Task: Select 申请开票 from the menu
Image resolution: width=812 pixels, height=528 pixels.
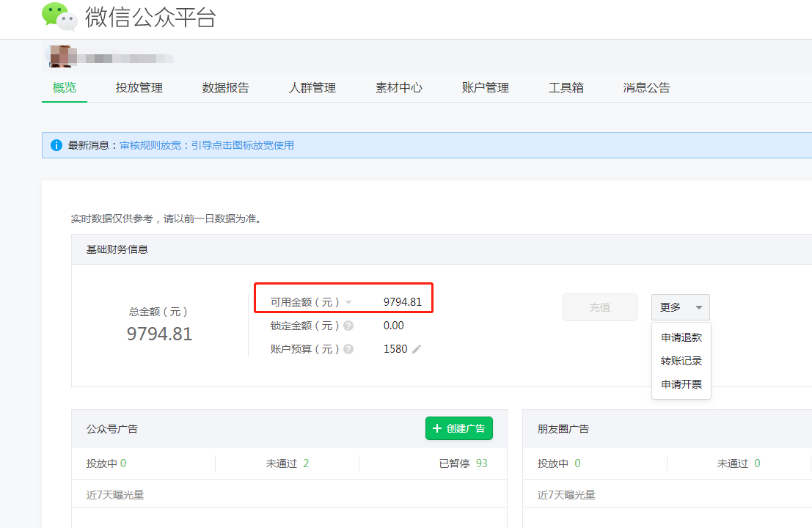Action: coord(681,384)
